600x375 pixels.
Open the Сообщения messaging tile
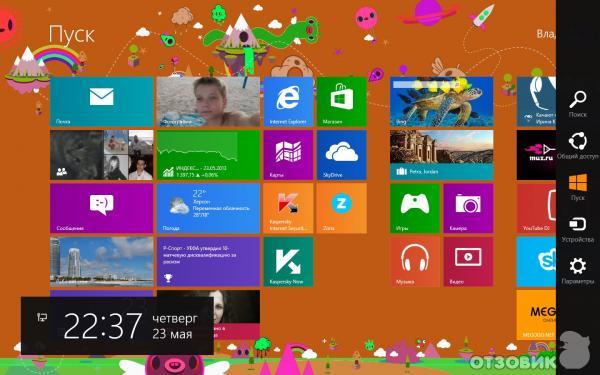pos(101,208)
